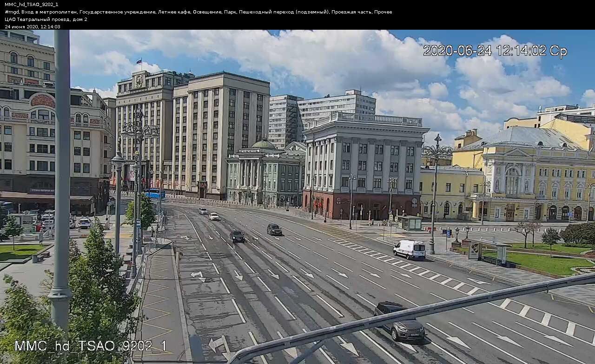Viewport: 595px width, 364px height.
Task: Click the 'Прочее' tag
Action: [383, 12]
